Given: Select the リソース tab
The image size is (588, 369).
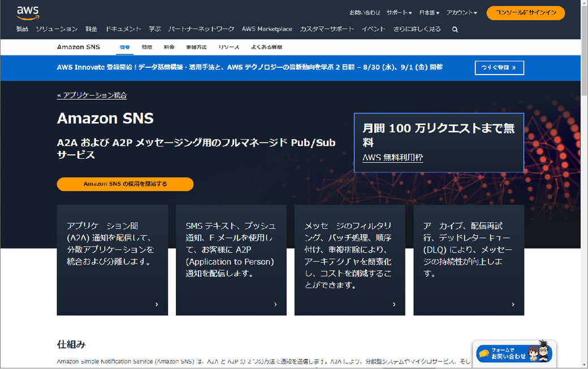Looking at the screenshot, I should pyautogui.click(x=229, y=47).
